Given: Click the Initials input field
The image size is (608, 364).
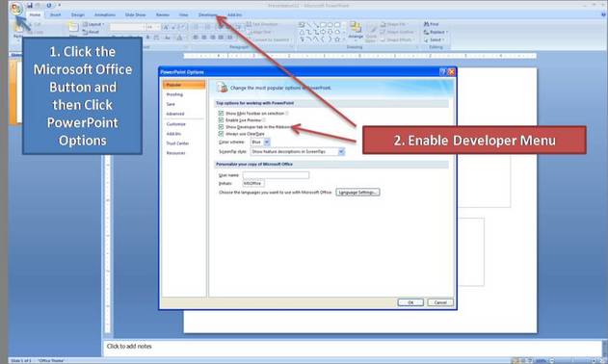Looking at the screenshot, I should click(x=253, y=183).
